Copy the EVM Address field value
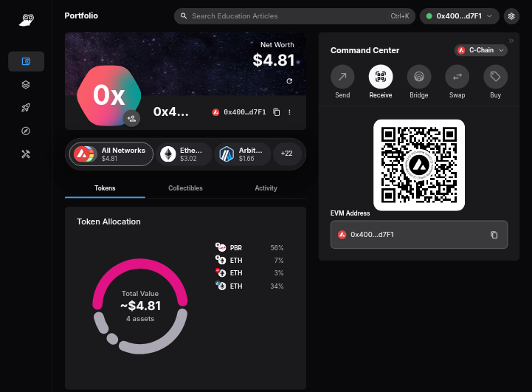532x392 pixels. coord(494,235)
